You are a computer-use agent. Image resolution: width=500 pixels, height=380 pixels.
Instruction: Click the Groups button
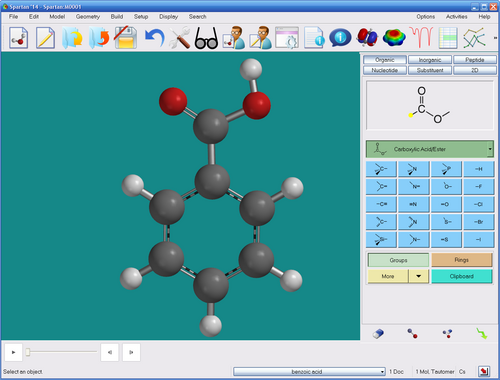click(x=398, y=260)
